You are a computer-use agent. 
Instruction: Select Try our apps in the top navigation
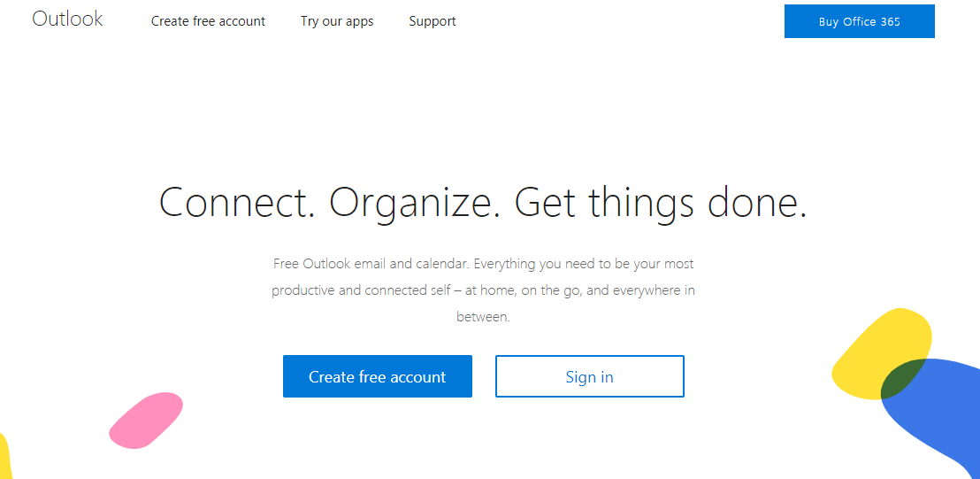pos(337,21)
